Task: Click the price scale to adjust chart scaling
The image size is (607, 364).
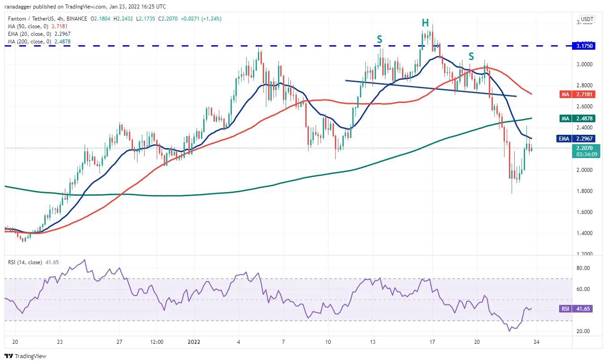Action: pos(587,201)
